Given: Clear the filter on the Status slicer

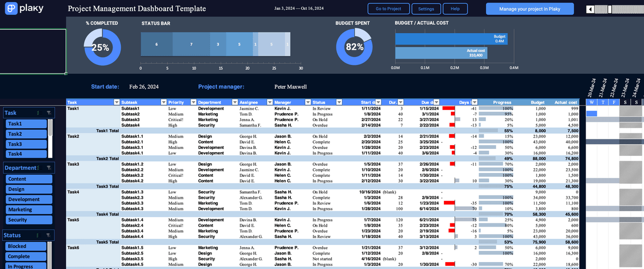Looking at the screenshot, I should coord(49,235).
